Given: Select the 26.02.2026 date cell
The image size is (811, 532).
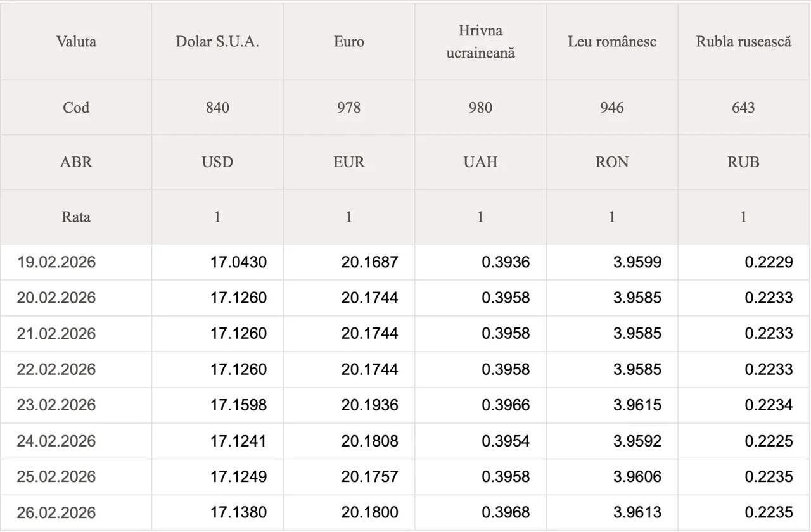Looking at the screenshot, I should (56, 512).
